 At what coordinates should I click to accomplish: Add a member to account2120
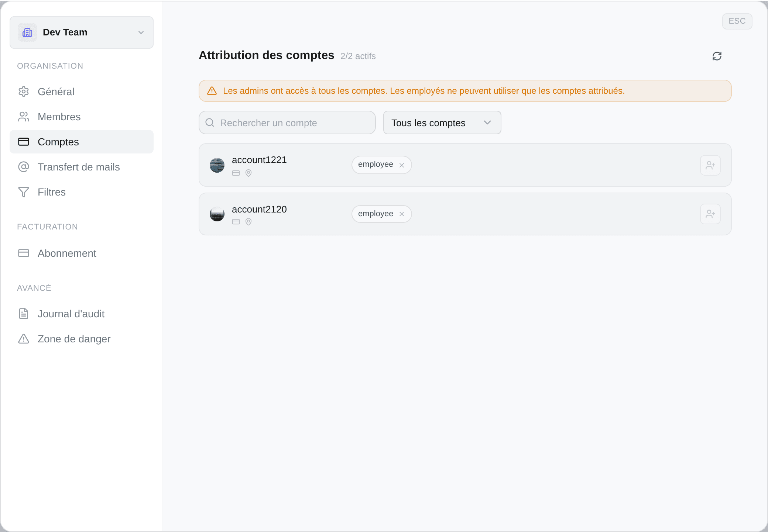(x=710, y=214)
